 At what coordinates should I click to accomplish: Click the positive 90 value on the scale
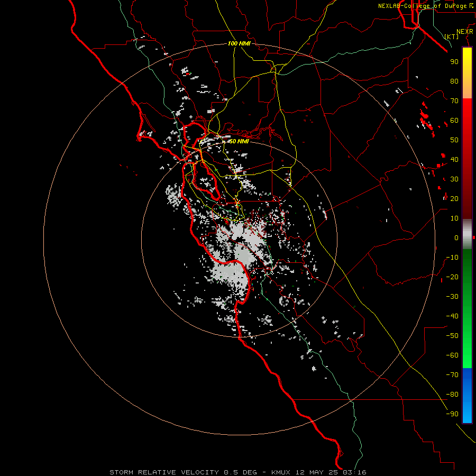click(x=454, y=62)
